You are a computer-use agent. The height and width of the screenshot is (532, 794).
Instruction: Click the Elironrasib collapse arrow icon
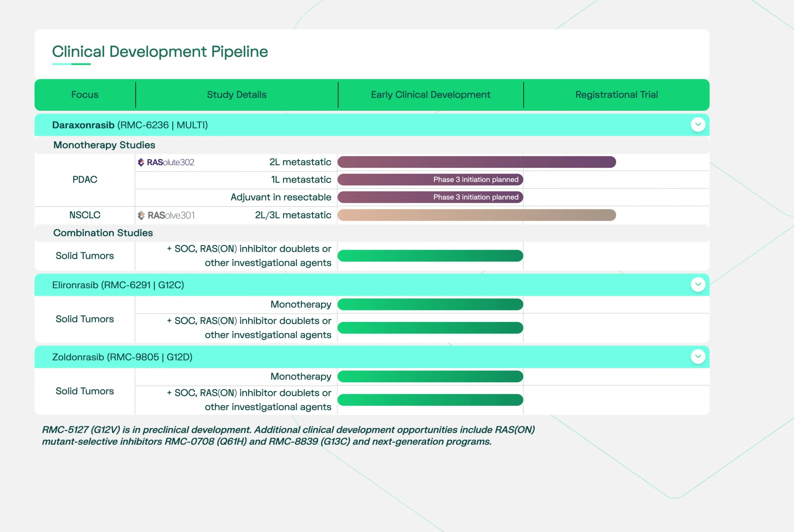click(698, 285)
